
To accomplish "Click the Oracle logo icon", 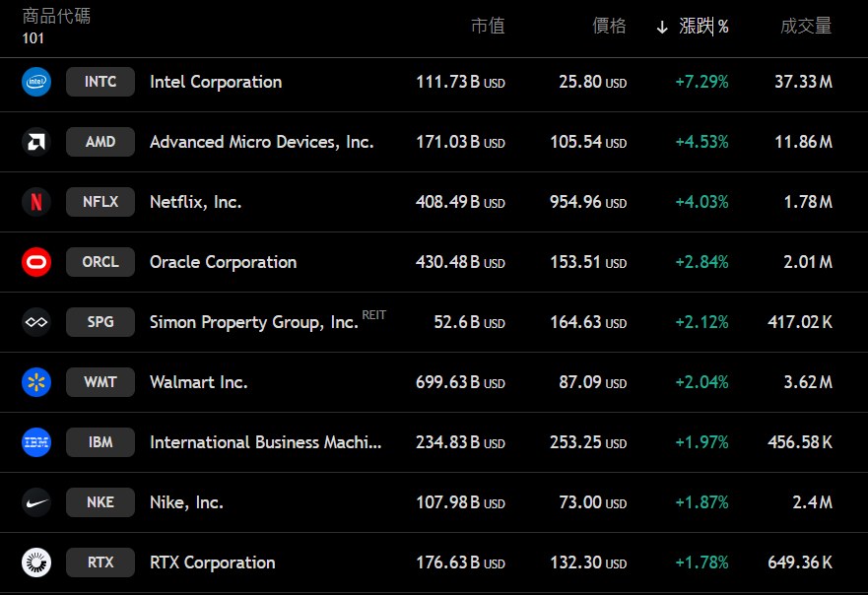I will 36,262.
